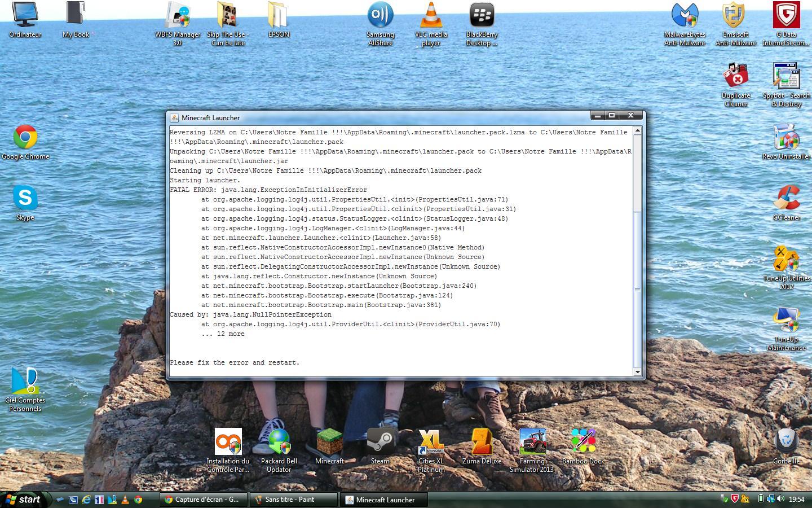The width and height of the screenshot is (812, 508).
Task: Open BlackBerry Desktop shortcut
Action: coord(482,24)
